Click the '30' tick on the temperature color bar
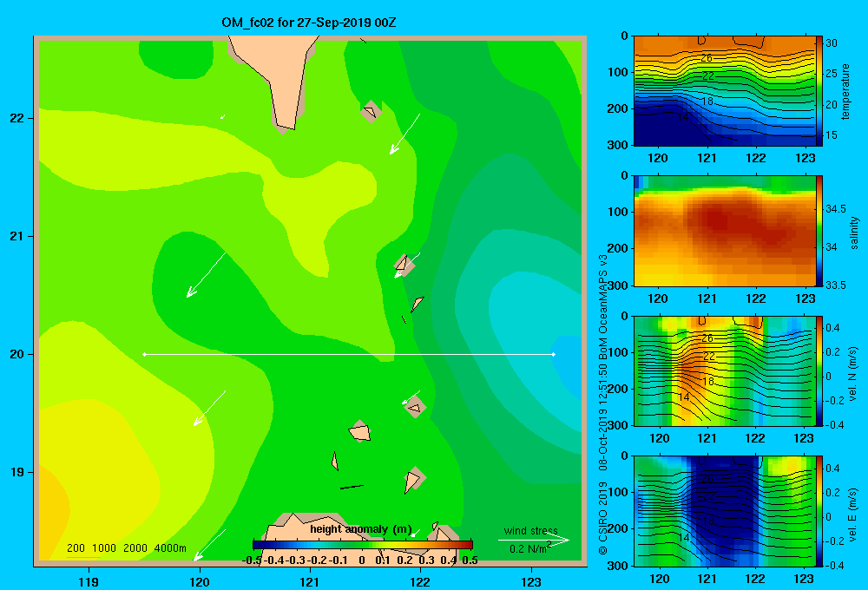Screen dimensions: 868x590 [x=832, y=43]
